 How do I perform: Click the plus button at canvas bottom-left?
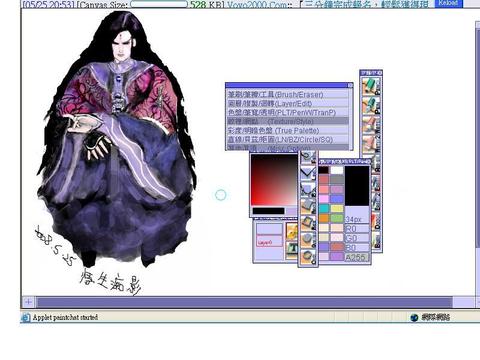28,302
